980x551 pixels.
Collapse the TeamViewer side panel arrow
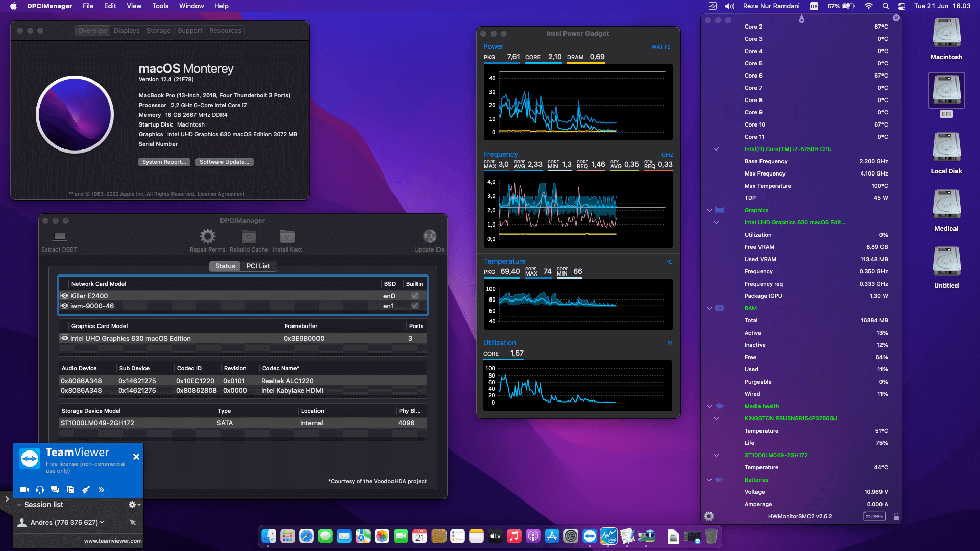tap(7, 499)
